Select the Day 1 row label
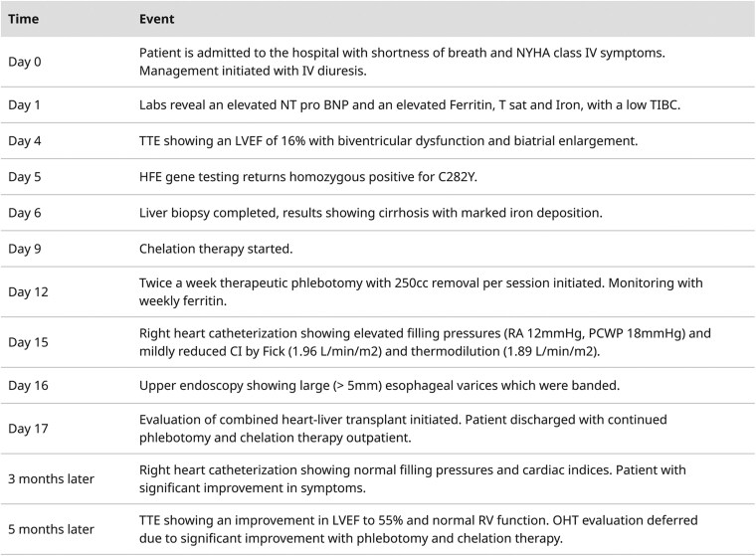756x556 pixels. pos(24,105)
